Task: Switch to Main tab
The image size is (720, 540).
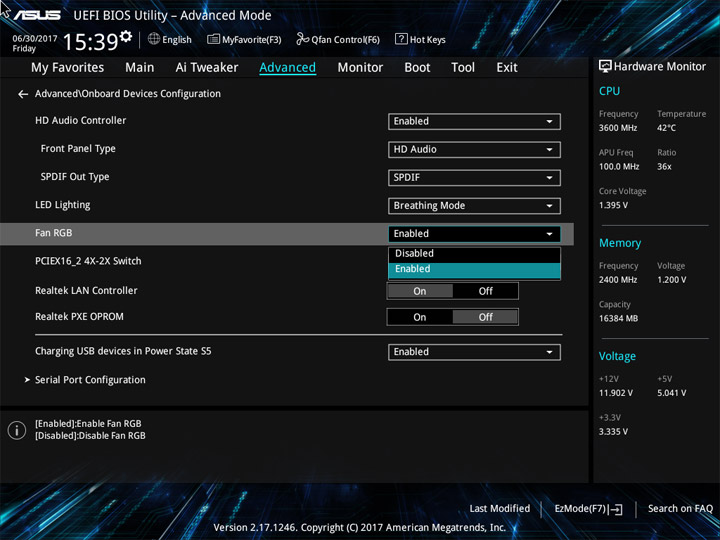Action: [x=140, y=68]
